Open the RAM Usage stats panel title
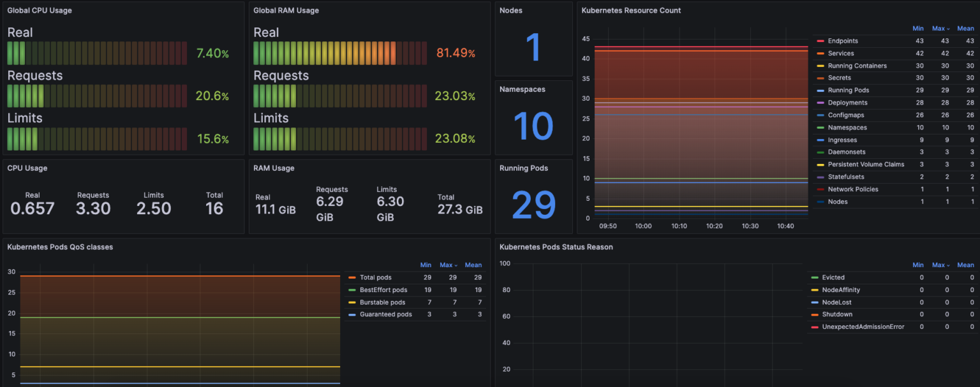980x387 pixels. 274,168
